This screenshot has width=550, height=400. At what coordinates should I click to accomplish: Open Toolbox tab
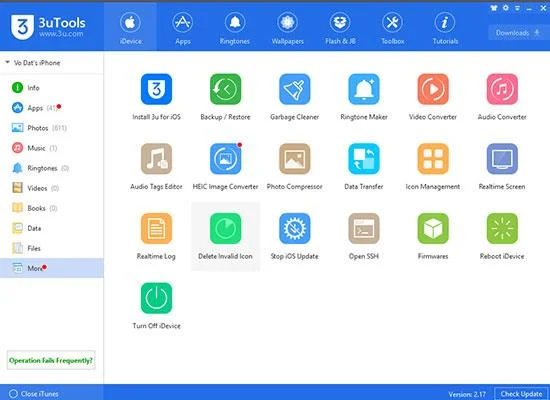393,28
